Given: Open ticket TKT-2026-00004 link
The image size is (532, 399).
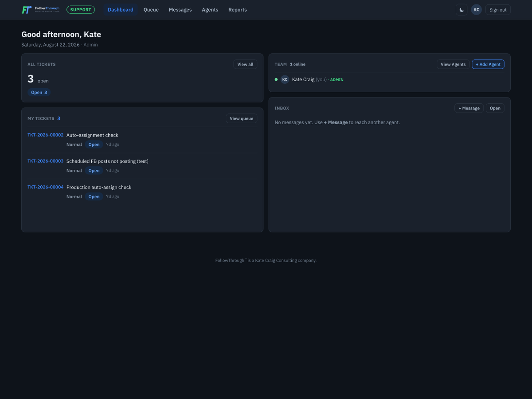Looking at the screenshot, I should click(45, 187).
